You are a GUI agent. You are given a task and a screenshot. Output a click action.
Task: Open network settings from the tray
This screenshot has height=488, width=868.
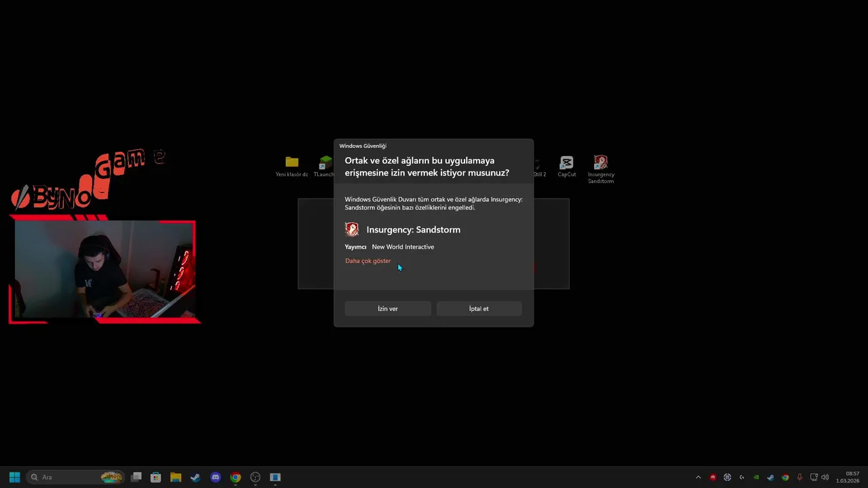click(x=814, y=477)
